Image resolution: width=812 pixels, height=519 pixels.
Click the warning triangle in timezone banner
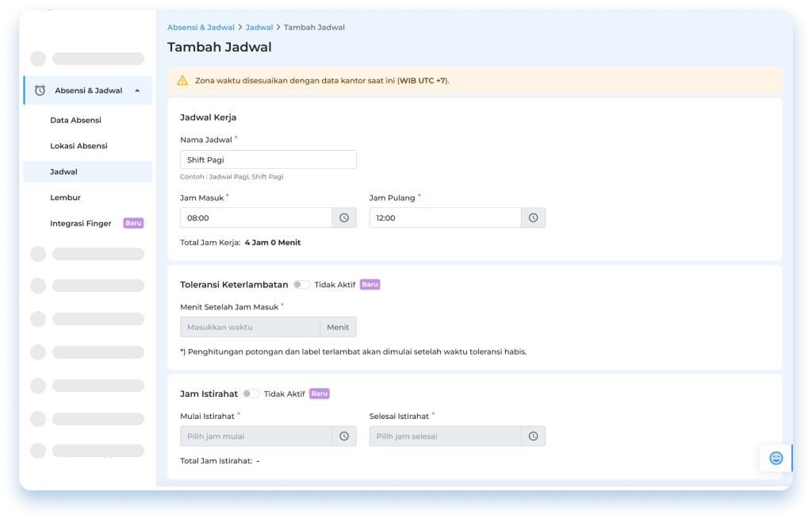pyautogui.click(x=182, y=80)
